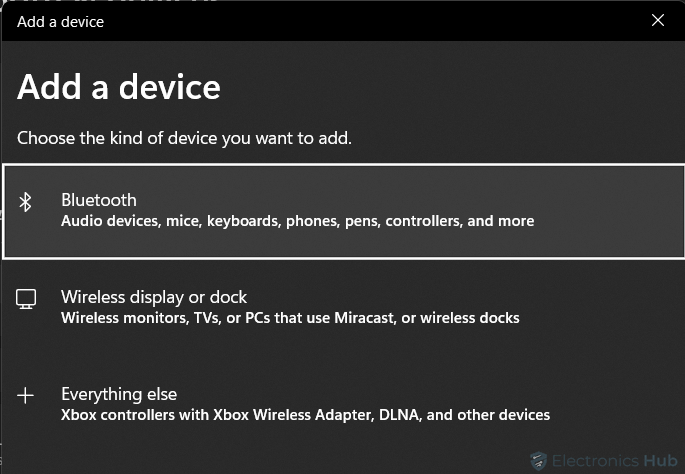Click the Bluetooth symbol icon

[25, 202]
